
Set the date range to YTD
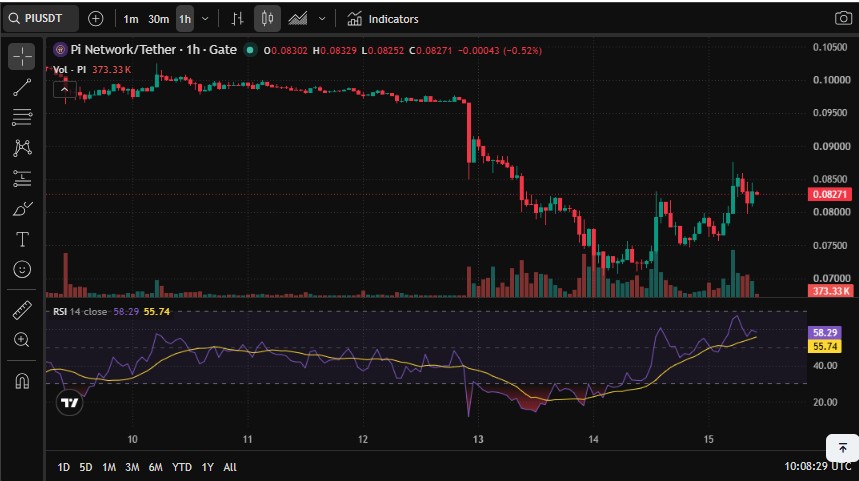[x=182, y=467]
